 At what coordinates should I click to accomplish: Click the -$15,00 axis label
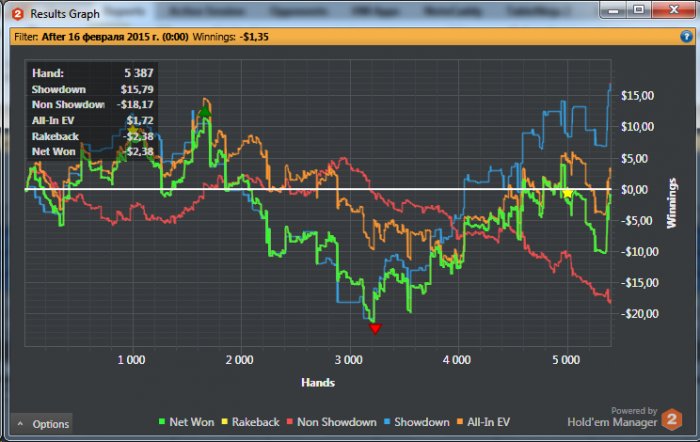639,283
